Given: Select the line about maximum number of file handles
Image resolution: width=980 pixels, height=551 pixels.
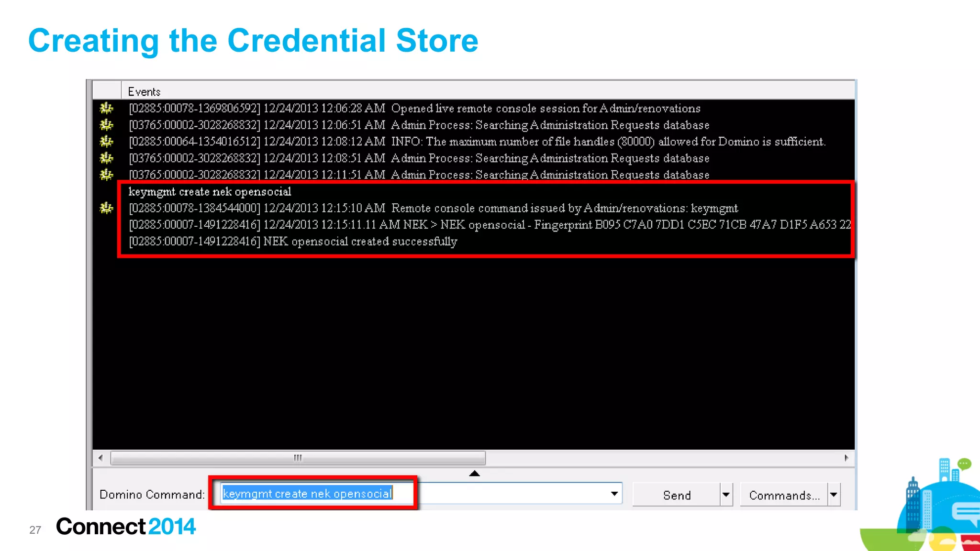Looking at the screenshot, I should (x=477, y=142).
